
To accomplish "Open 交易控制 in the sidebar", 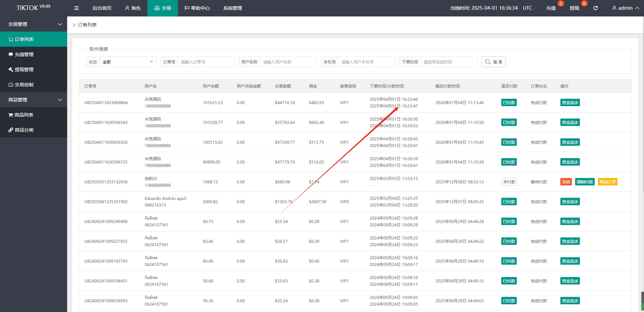I will pyautogui.click(x=34, y=85).
